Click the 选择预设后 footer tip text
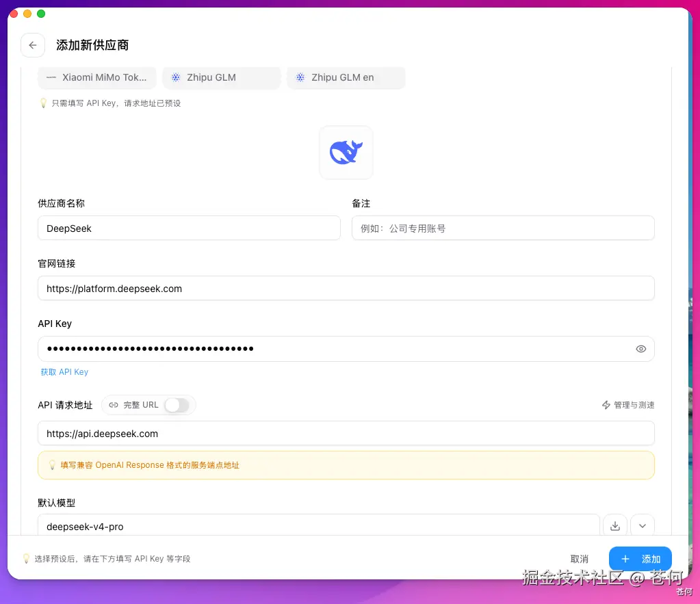 112,559
